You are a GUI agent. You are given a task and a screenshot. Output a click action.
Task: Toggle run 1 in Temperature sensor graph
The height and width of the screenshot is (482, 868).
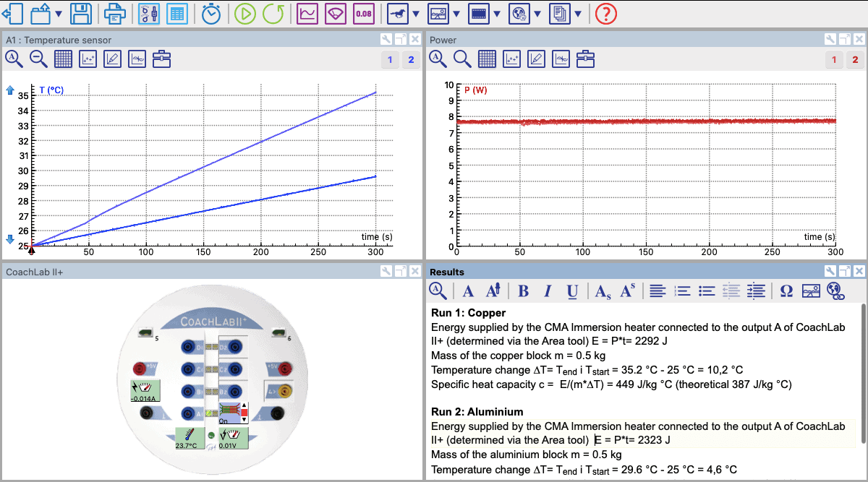point(390,60)
